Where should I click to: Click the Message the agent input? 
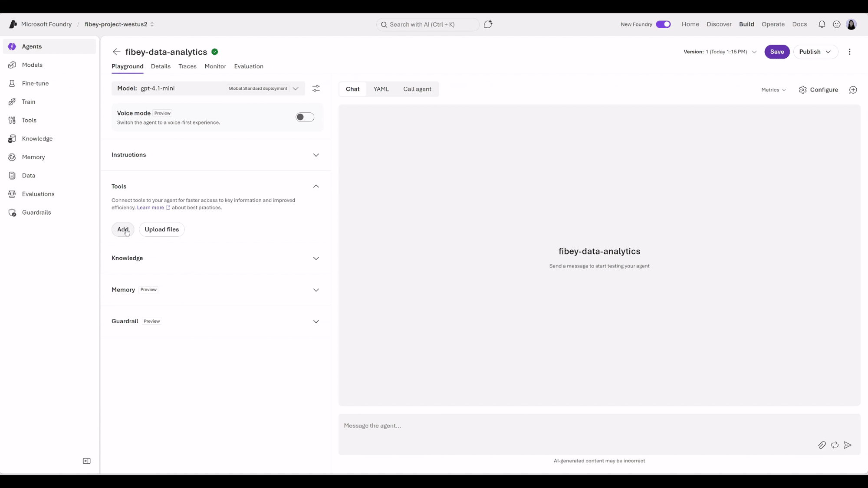click(577, 426)
